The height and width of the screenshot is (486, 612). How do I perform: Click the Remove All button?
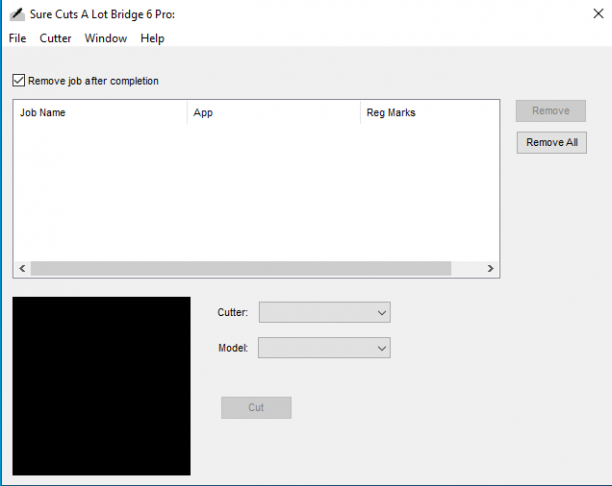[x=552, y=142]
